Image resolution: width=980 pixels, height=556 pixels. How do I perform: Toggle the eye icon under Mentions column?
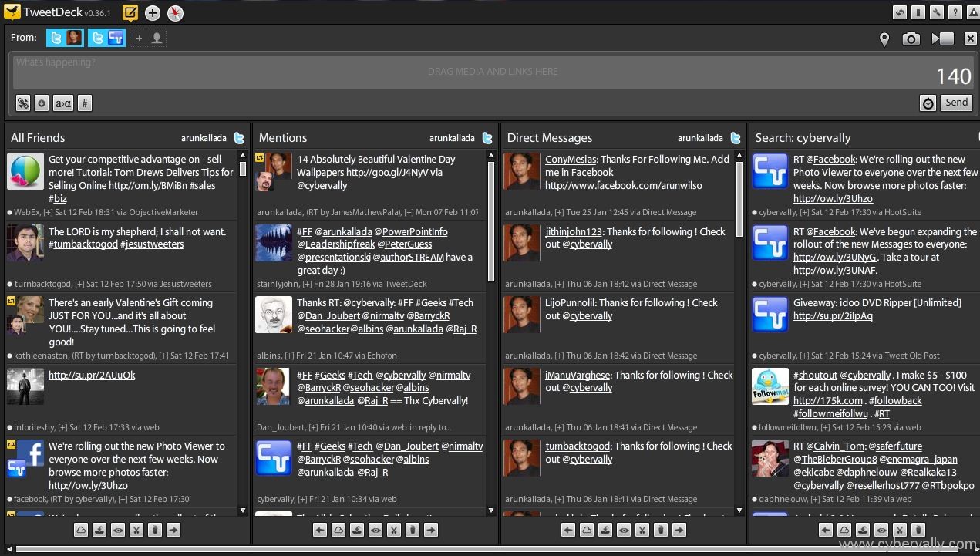375,530
